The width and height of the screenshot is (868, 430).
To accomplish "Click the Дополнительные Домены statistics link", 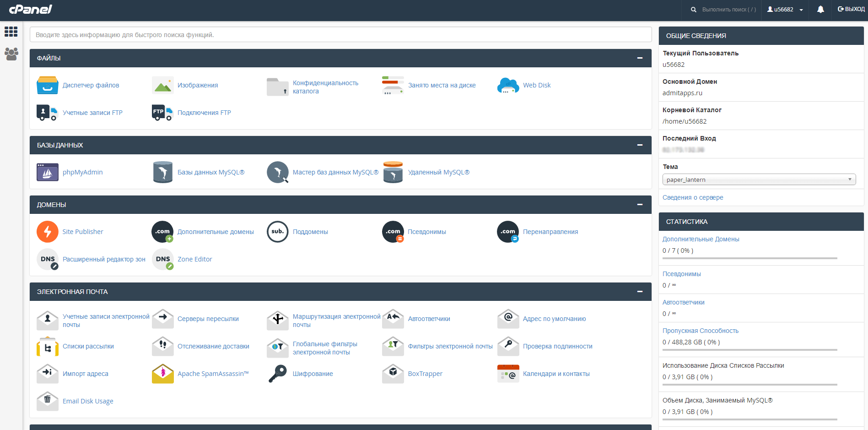I will tap(701, 239).
